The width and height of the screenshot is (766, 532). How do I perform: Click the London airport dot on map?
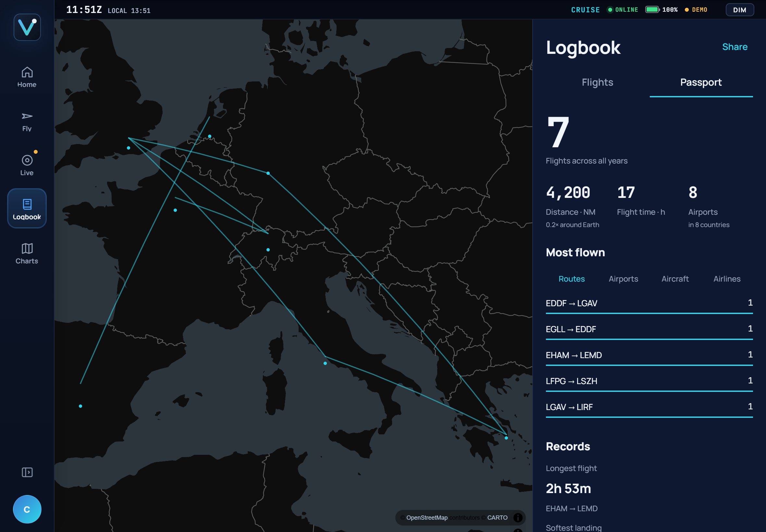(x=129, y=148)
